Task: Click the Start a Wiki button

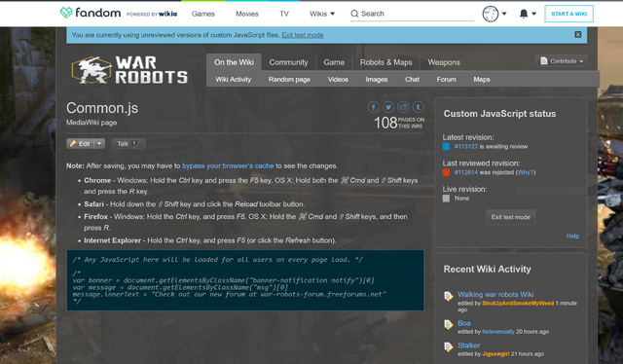Action: (568, 14)
